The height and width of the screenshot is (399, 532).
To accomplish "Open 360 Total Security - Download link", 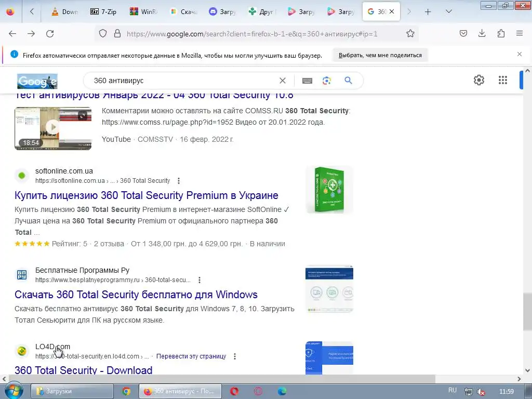I will click(x=84, y=370).
